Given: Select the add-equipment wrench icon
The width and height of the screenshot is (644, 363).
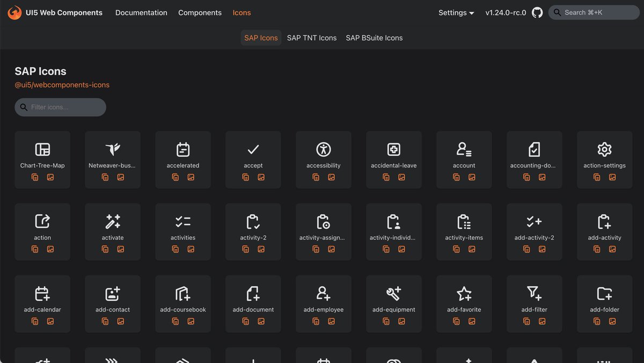Looking at the screenshot, I should click(394, 293).
